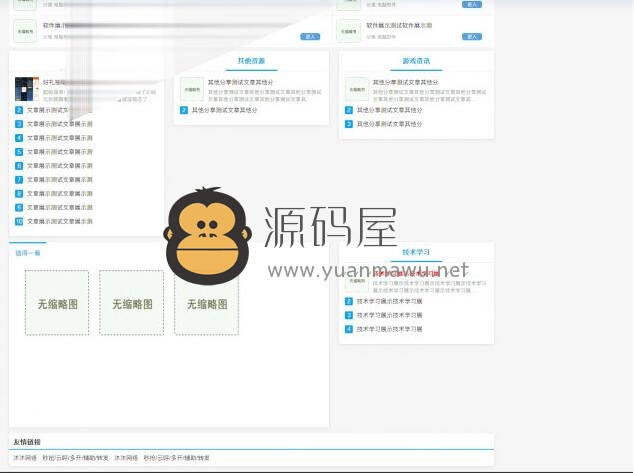Screen dimensions: 634x473
Task: Click the number 2 badge under 其他资源
Action: click(184, 110)
